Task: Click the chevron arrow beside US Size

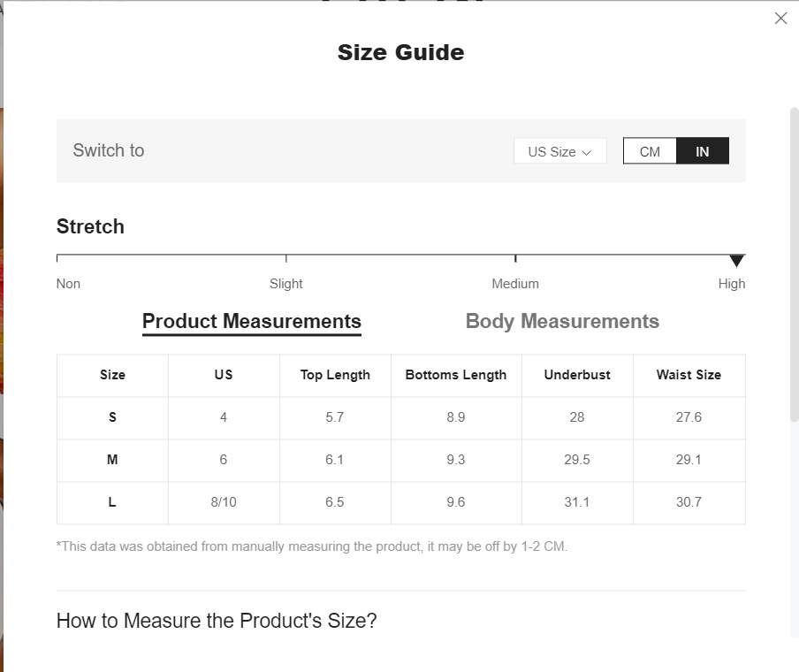Action: click(x=587, y=152)
